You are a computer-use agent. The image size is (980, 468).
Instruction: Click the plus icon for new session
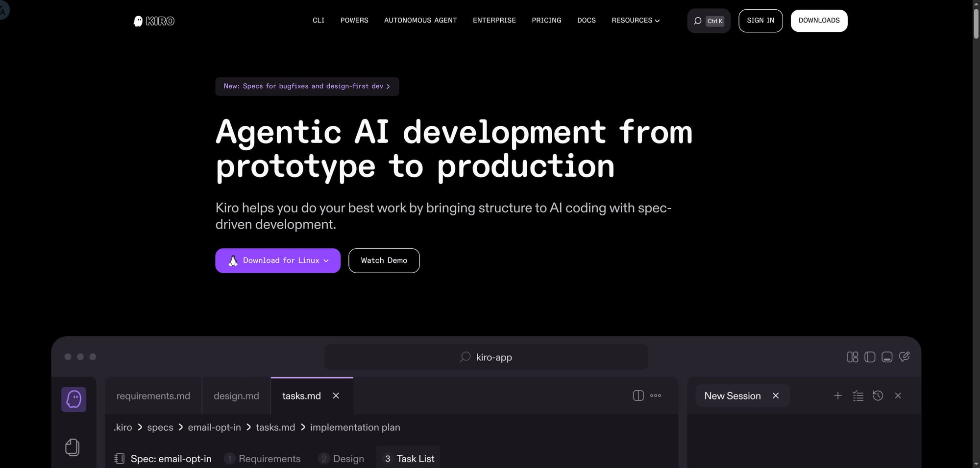tap(838, 396)
